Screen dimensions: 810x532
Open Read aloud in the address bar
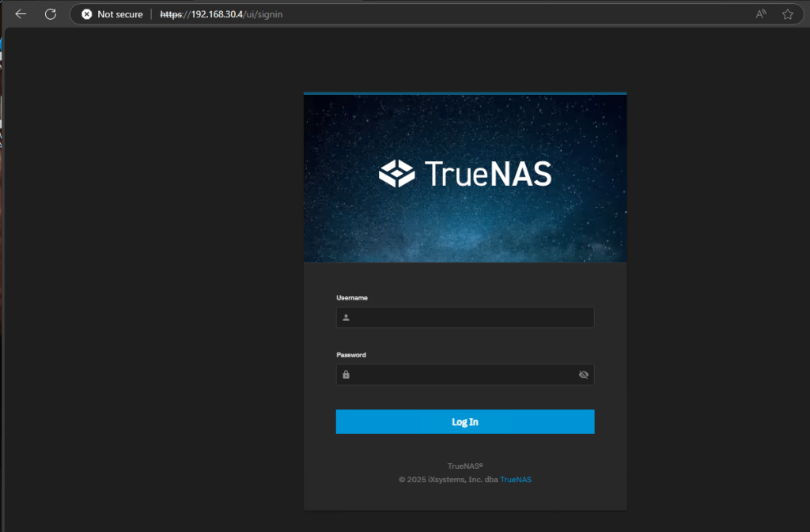tap(761, 14)
